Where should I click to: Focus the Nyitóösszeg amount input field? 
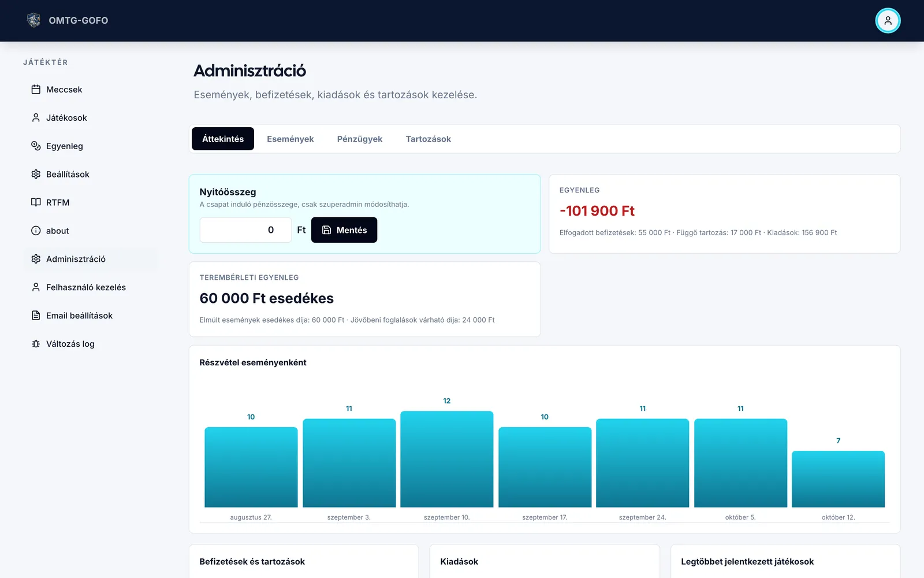click(x=245, y=230)
